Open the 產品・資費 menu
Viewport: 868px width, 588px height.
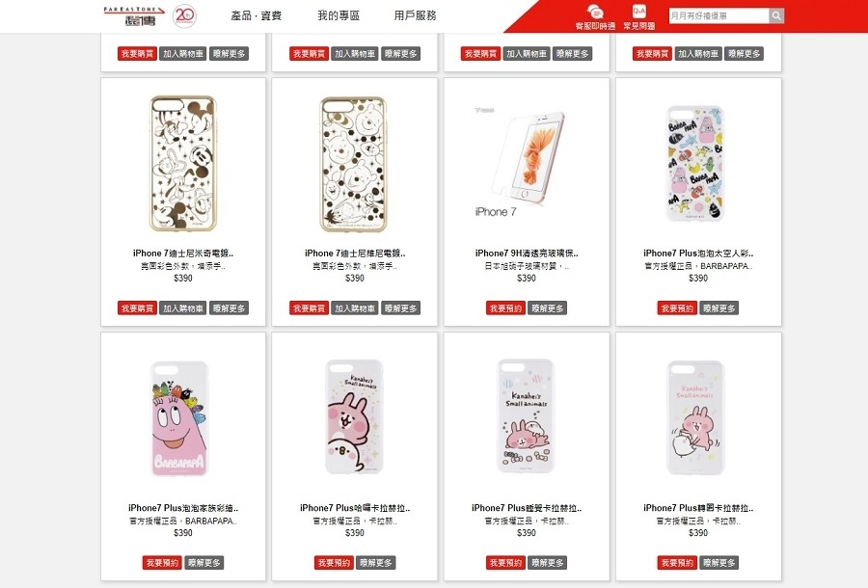257,15
